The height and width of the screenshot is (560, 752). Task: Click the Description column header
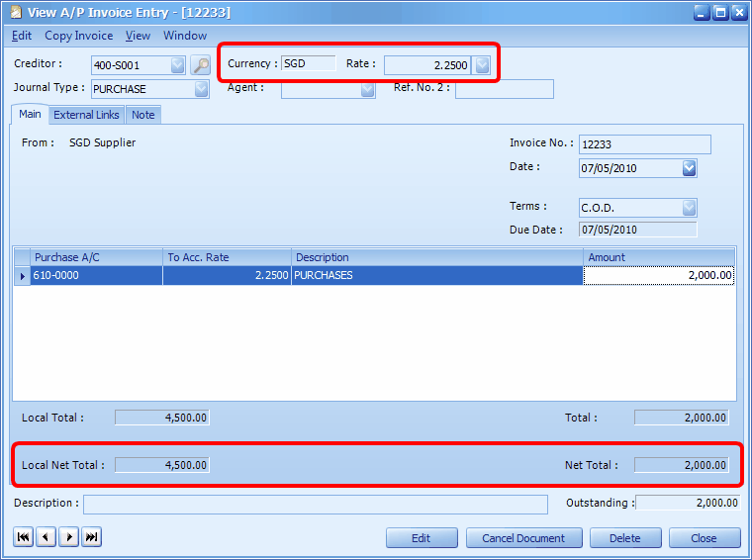click(x=437, y=257)
